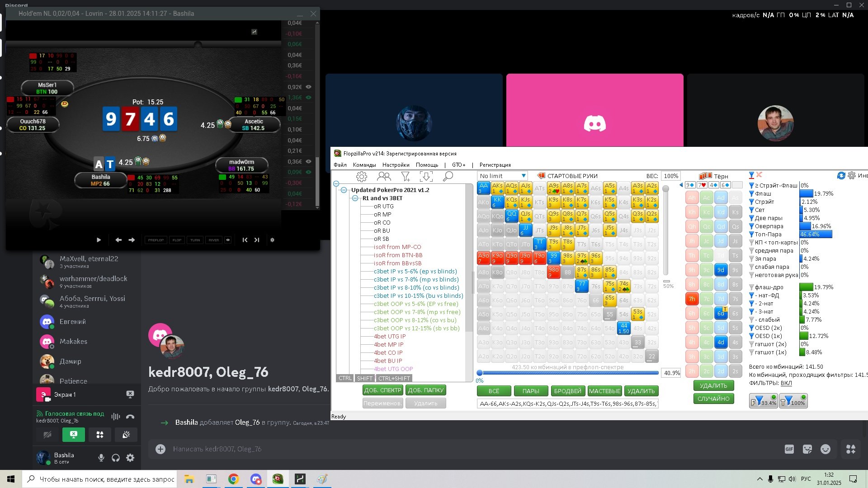Open Discord activities four-squares icon
Viewport: 868px width, 488px height.
point(100,435)
